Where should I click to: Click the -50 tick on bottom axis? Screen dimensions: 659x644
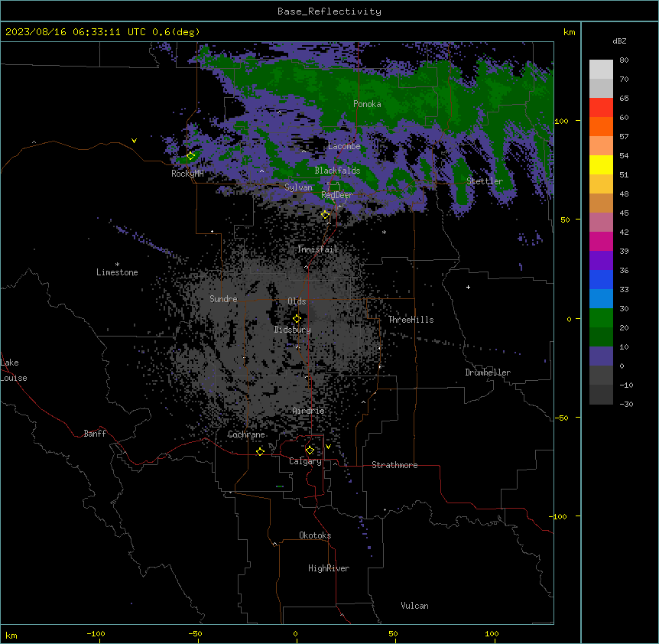tap(195, 633)
